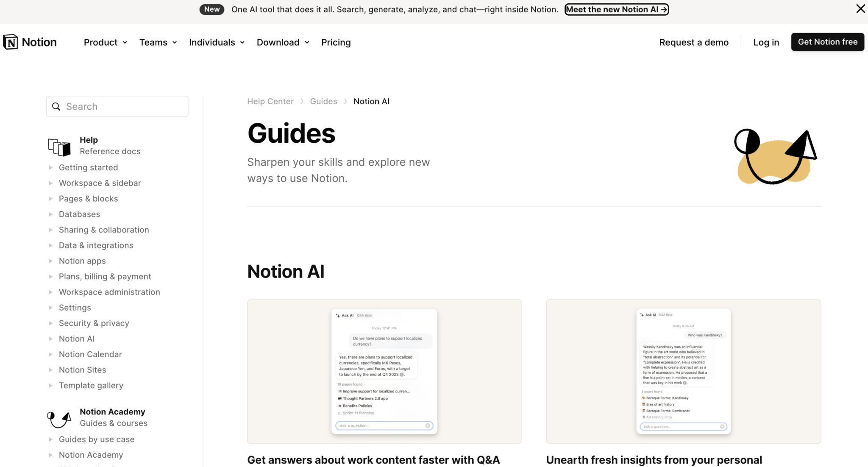868x467 pixels.
Task: Expand the Settings triangle
Action: pos(50,308)
